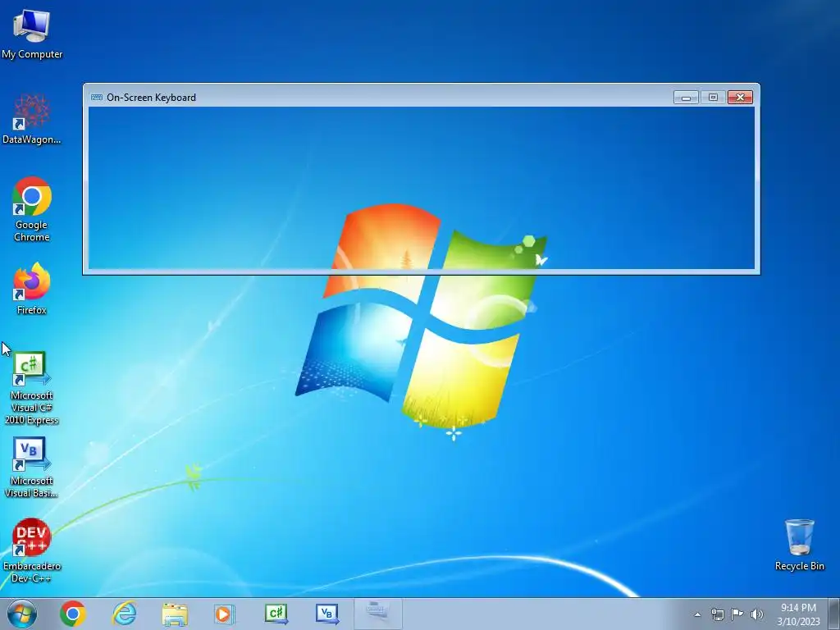
Task: Click the On-Screen Keyboard title bar icon
Action: 97,98
